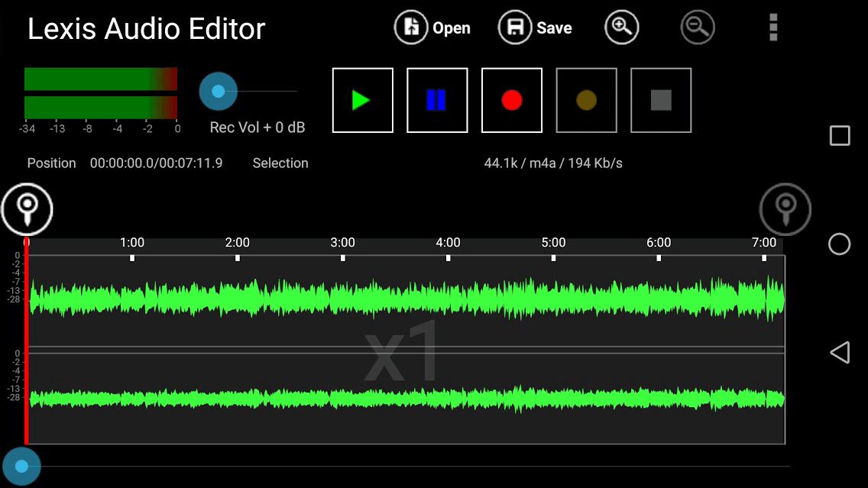Click the position time 00:00:00.0/00:07:11.9
This screenshot has width=868, height=488.
tap(156, 163)
